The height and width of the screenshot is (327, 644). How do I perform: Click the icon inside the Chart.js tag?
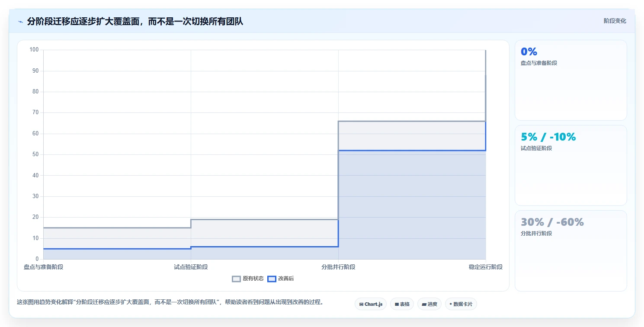pyautogui.click(x=361, y=305)
